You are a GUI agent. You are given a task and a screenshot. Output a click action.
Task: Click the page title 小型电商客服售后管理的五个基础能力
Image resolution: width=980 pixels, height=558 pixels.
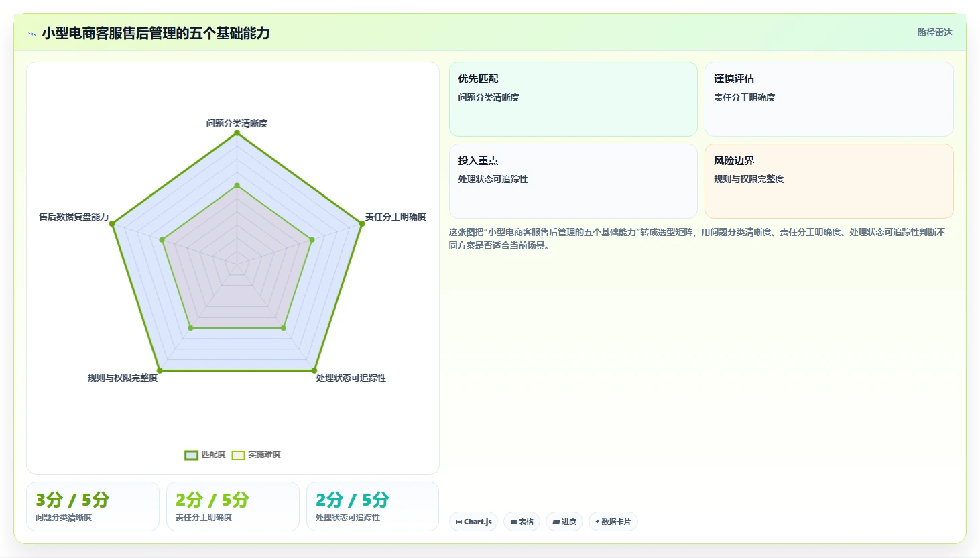coord(156,33)
